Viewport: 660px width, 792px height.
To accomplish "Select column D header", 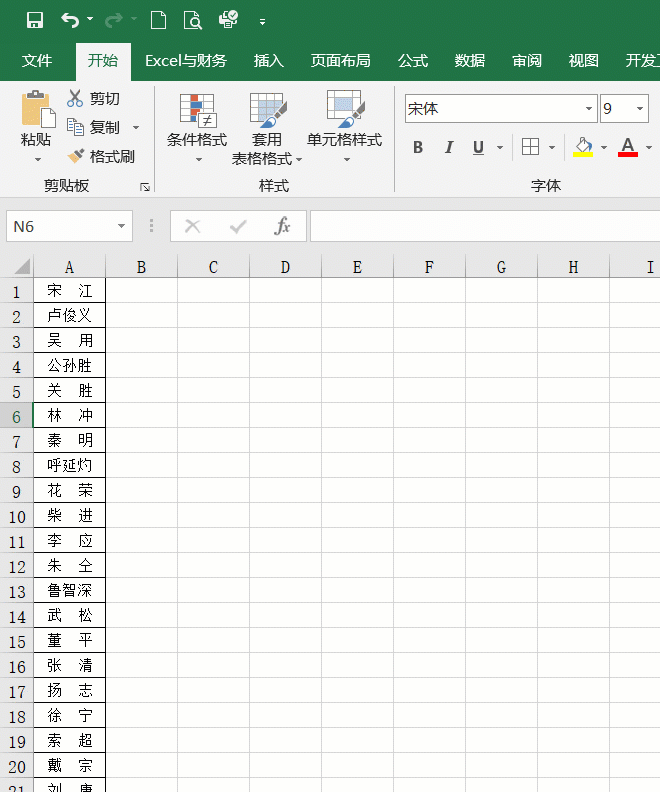I will [x=285, y=267].
